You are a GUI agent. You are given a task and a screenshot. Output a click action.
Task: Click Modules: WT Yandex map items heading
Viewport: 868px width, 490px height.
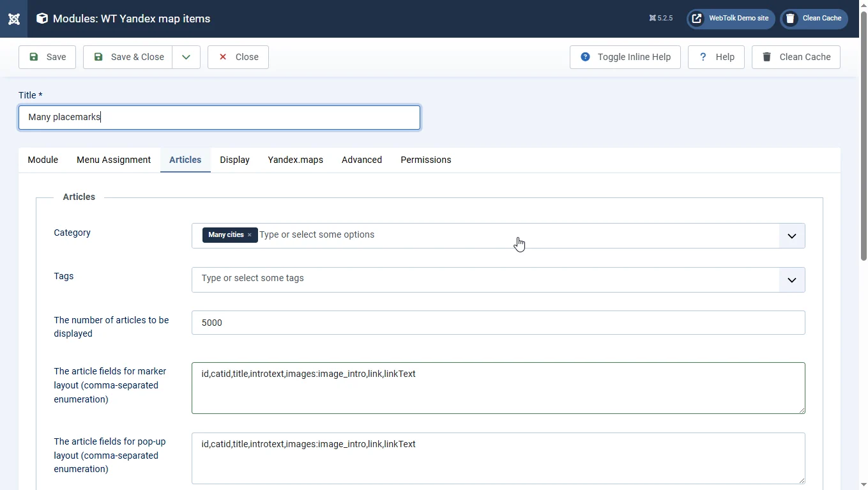click(132, 19)
